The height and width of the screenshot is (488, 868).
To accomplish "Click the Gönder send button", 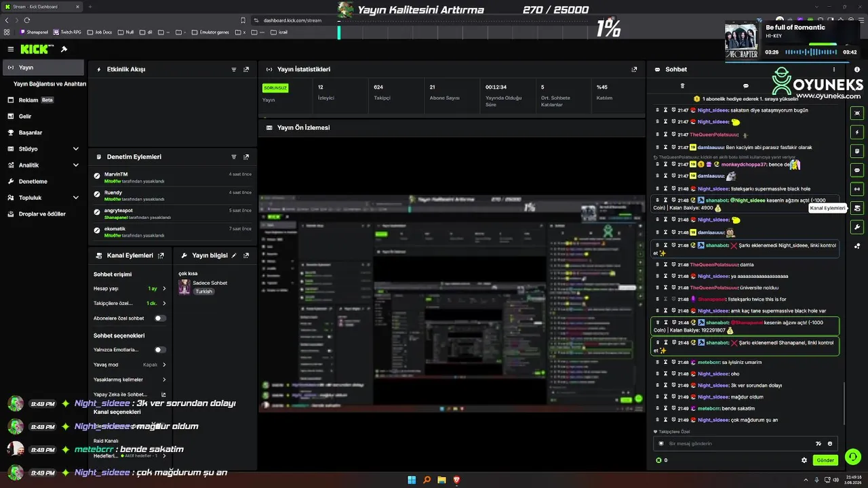I will pyautogui.click(x=825, y=460).
